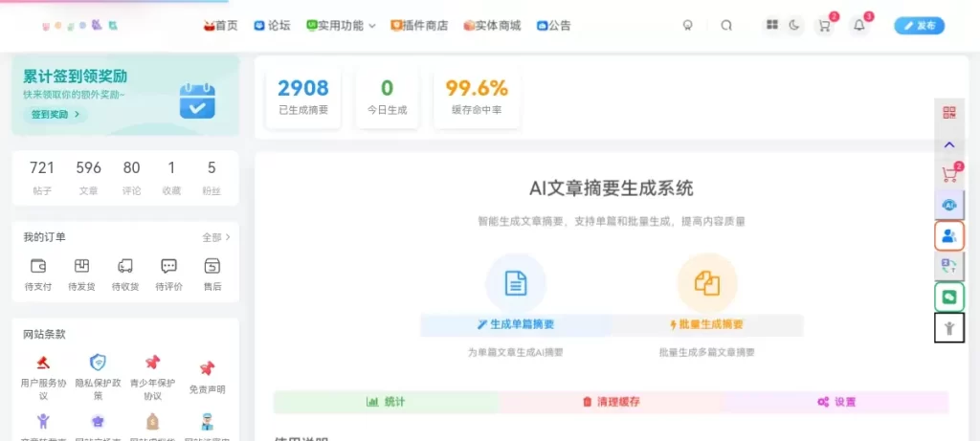Click the 批量生成摘要 button
The image size is (980, 441).
click(706, 324)
